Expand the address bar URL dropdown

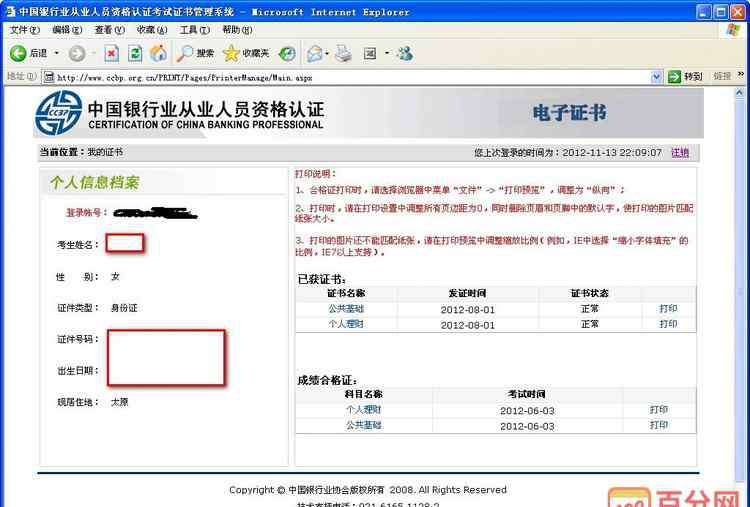(656, 77)
